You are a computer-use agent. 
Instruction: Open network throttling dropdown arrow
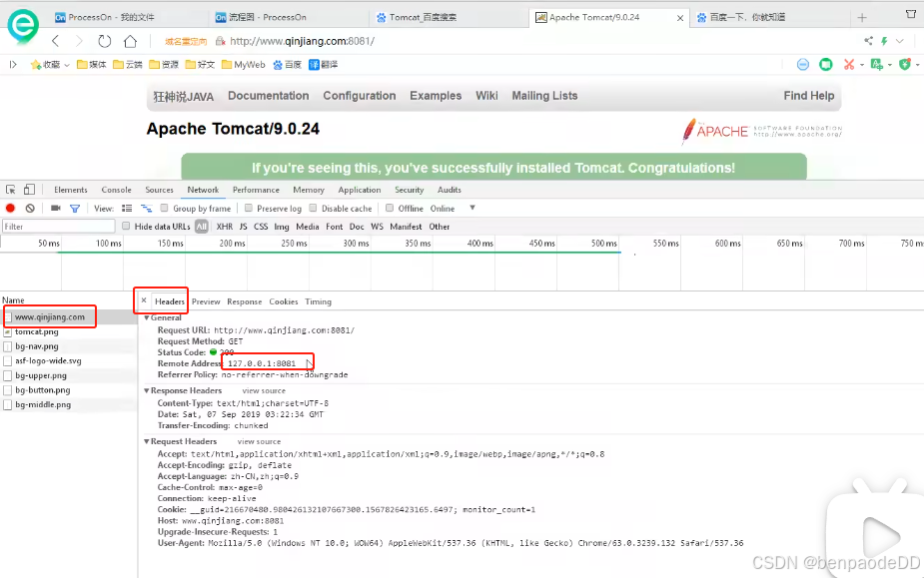tap(472, 208)
